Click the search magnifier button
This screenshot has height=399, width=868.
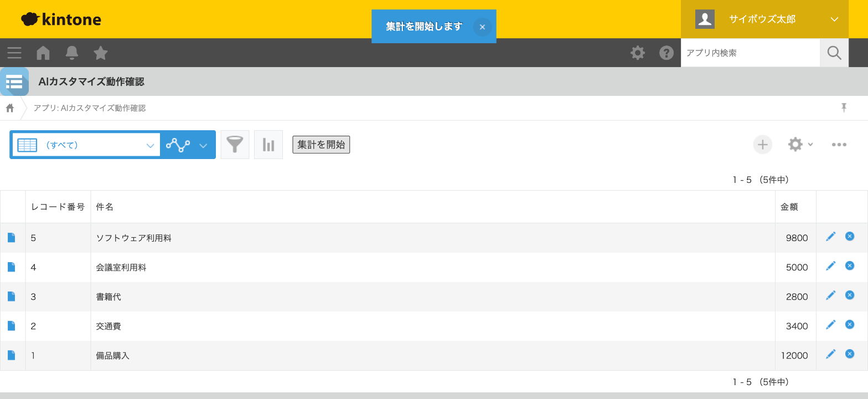point(834,53)
